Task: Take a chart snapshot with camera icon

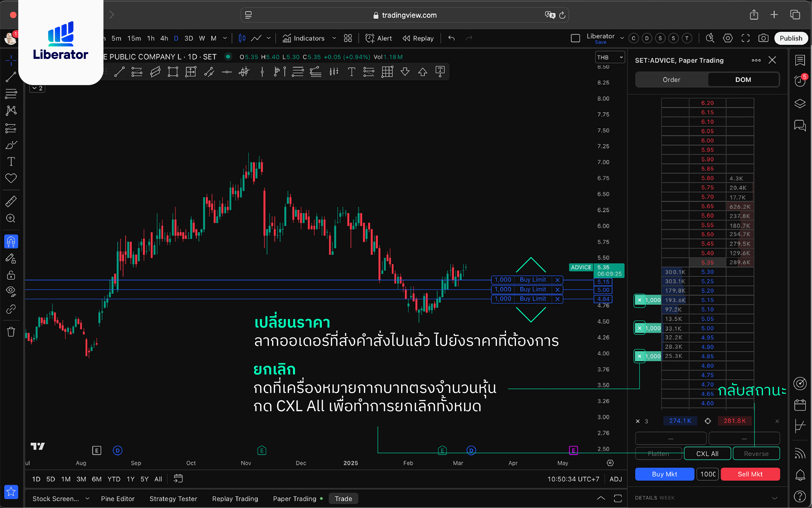Action: click(x=763, y=38)
